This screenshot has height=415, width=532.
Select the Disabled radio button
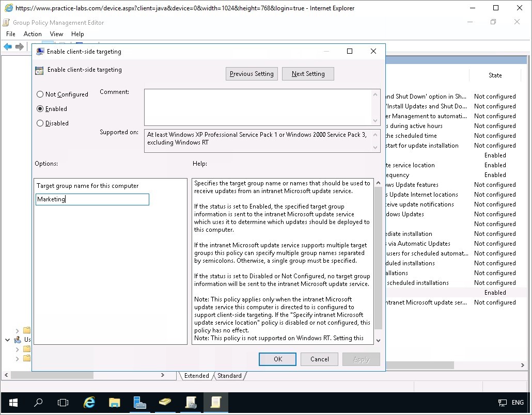click(40, 123)
